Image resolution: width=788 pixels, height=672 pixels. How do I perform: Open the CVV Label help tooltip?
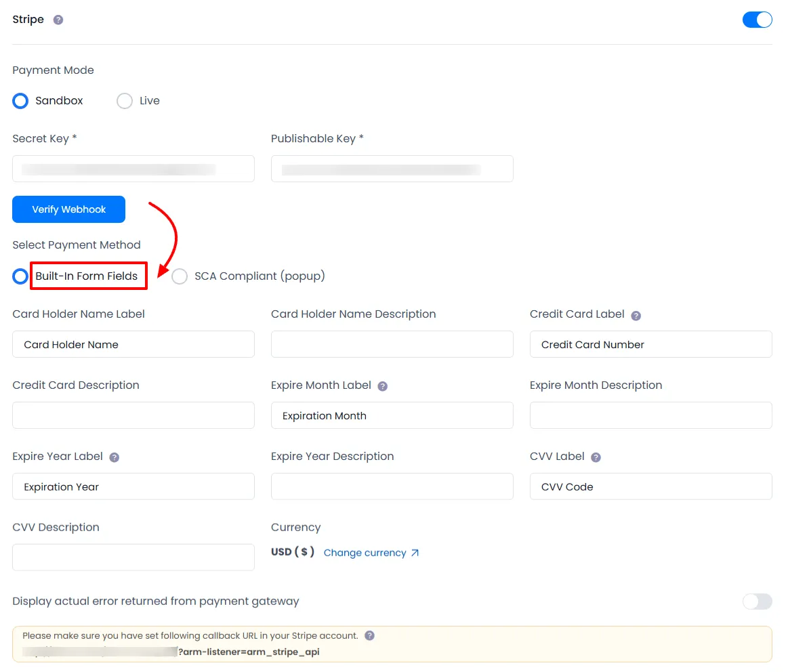pos(595,457)
